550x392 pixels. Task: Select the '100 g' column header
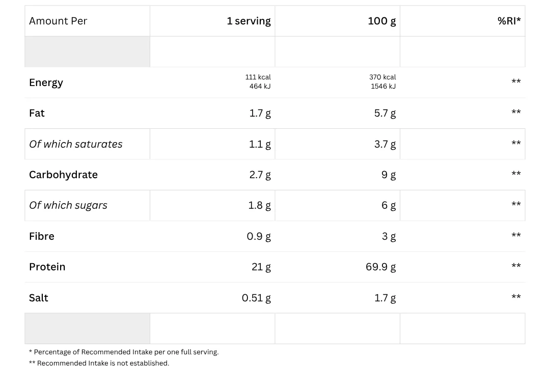pyautogui.click(x=381, y=21)
